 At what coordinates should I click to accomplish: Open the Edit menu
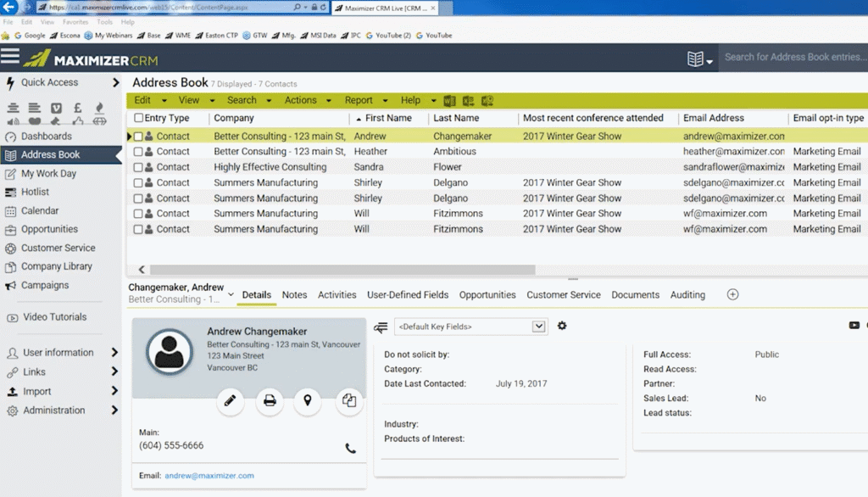click(x=142, y=100)
